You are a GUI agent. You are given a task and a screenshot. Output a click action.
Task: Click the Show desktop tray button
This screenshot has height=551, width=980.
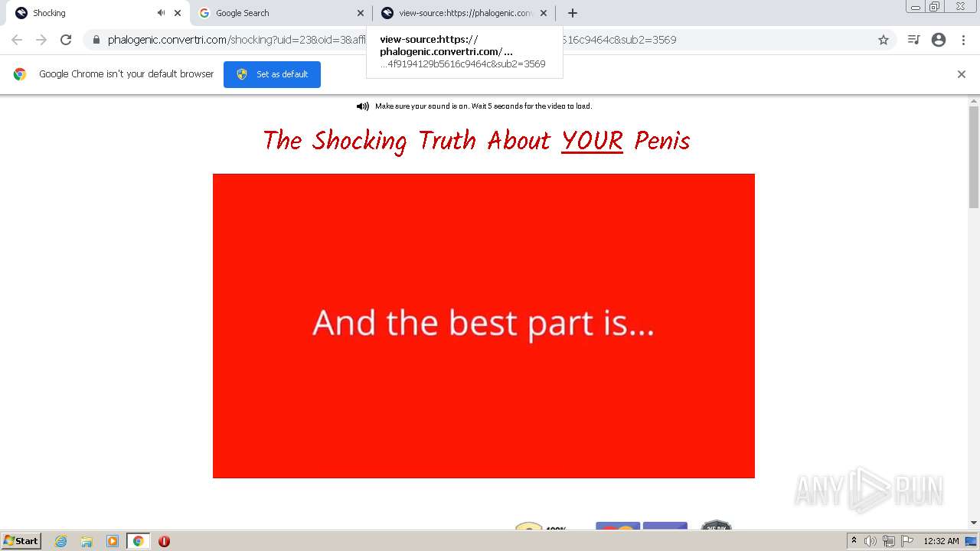point(972,541)
